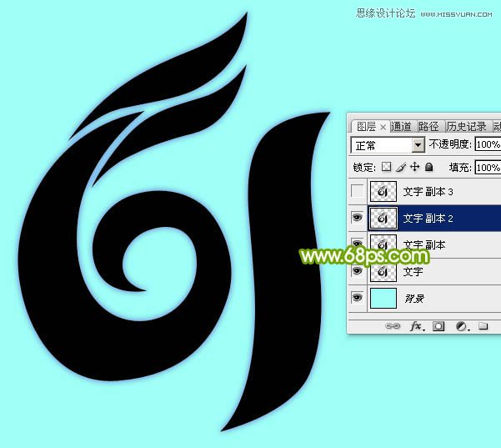Show the 文字 副本 3 layer

coord(358,191)
